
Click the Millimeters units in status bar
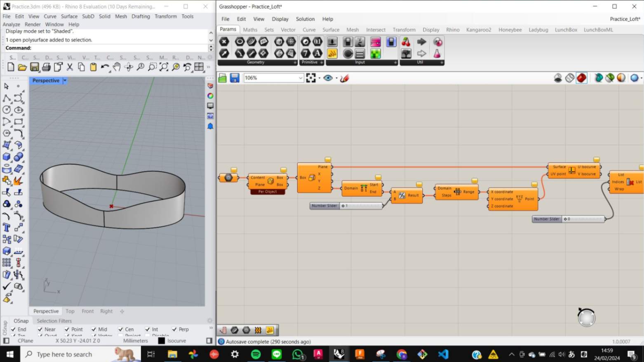[x=135, y=341]
